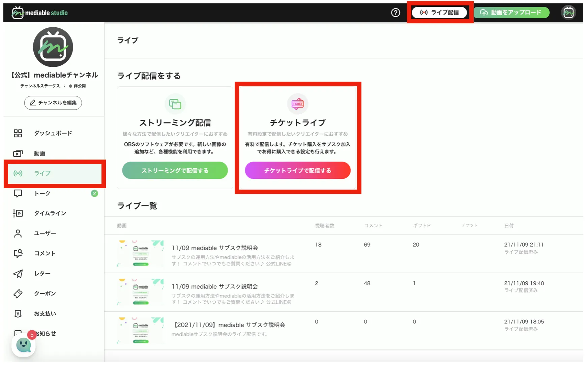The image size is (588, 365).
Task: Open thumbnail of 19:40 サブスク説明会 stream
Action: pyautogui.click(x=140, y=292)
